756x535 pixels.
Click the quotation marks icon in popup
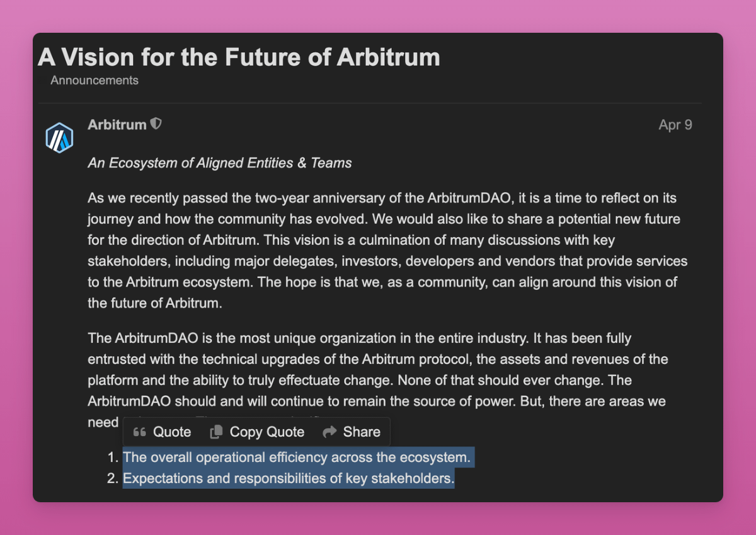pos(140,432)
